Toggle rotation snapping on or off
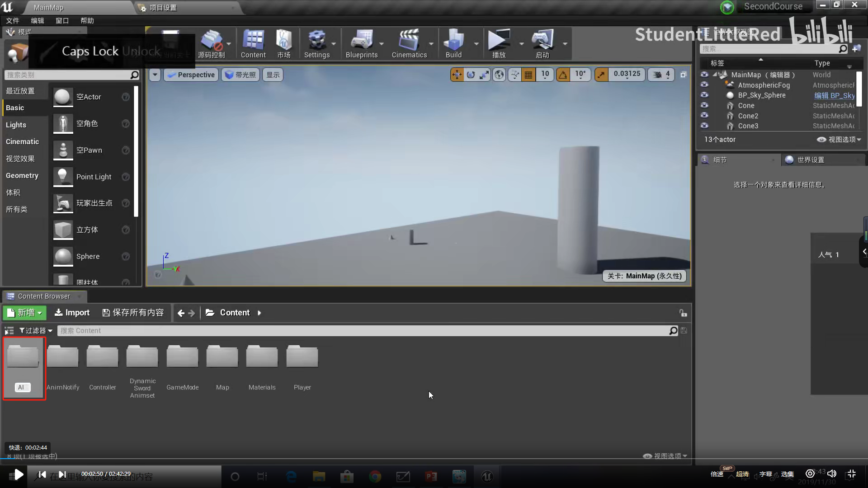This screenshot has width=868, height=488. tap(563, 75)
